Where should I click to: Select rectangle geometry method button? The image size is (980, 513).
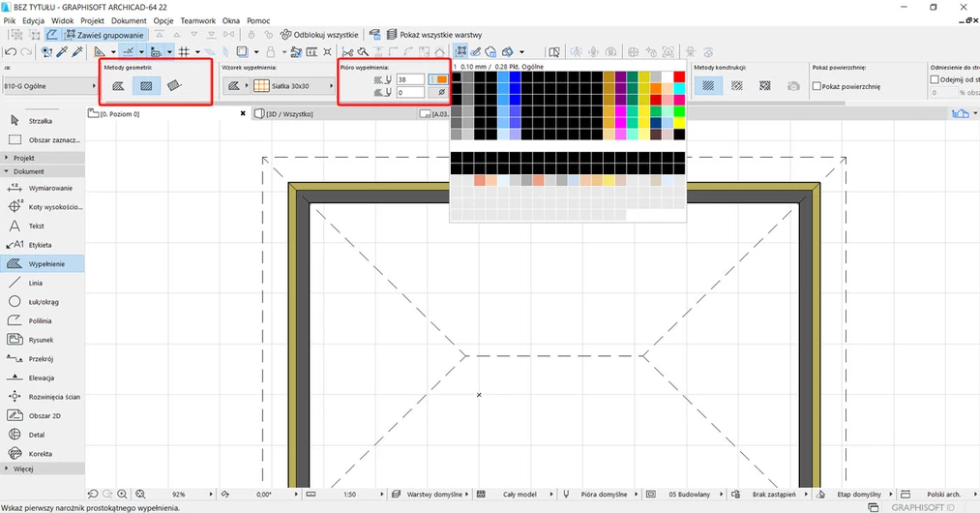(146, 86)
